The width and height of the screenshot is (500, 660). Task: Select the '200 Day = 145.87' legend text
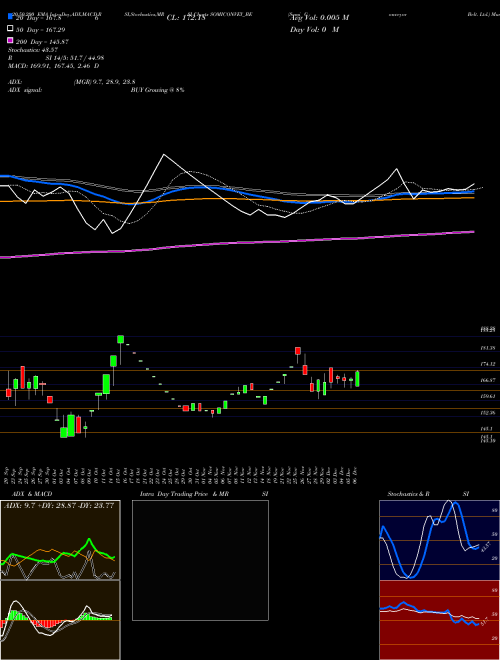[x=42, y=42]
